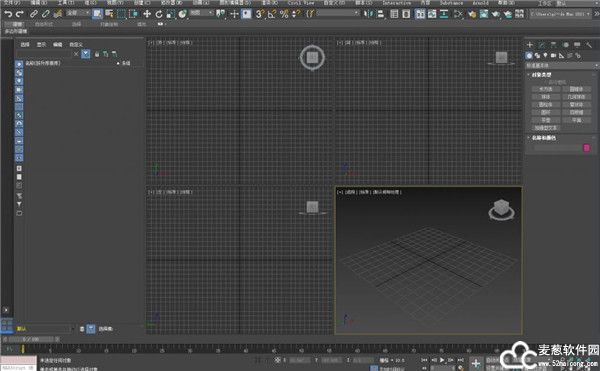The image size is (600, 371).
Task: Click the Undo arrow in the main toolbar
Action: (x=8, y=14)
